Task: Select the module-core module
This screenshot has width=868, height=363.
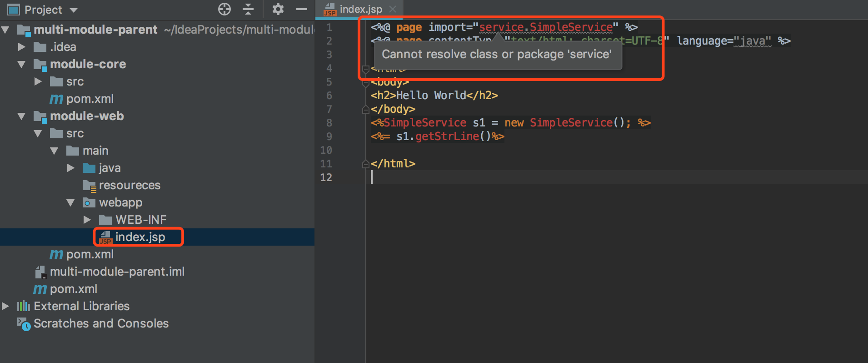Action: click(x=88, y=64)
